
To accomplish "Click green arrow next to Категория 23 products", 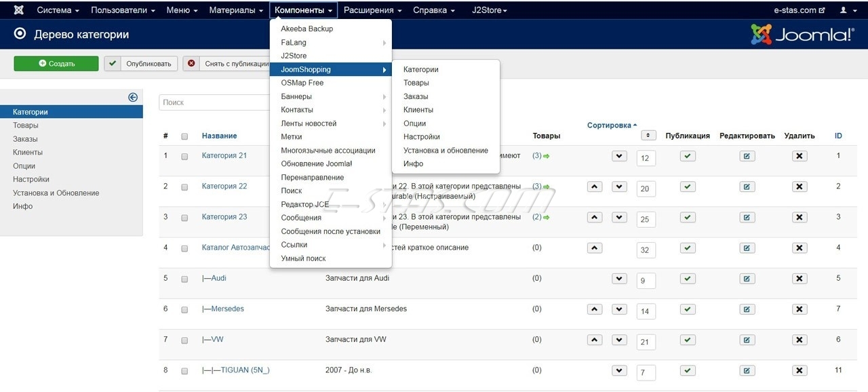I will [547, 217].
